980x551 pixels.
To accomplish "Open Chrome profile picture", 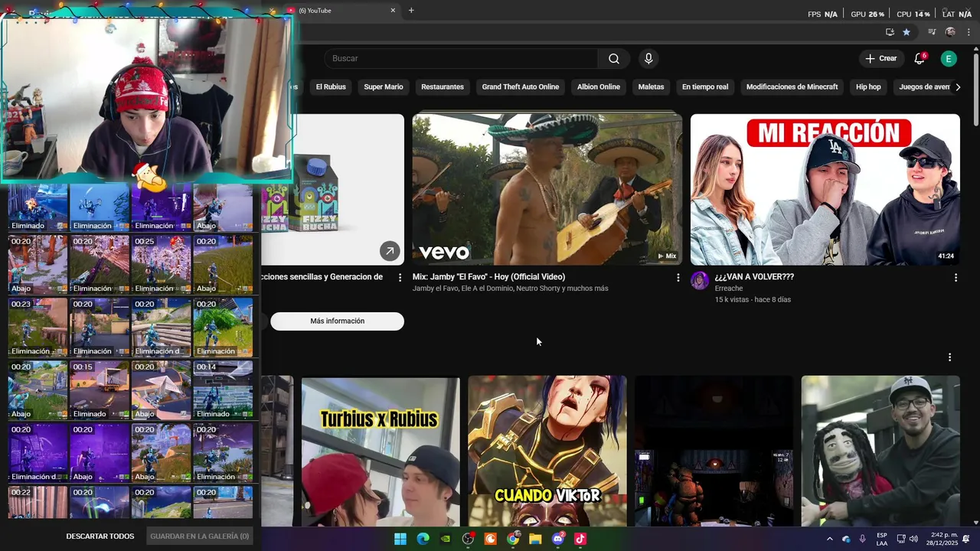I will pyautogui.click(x=950, y=32).
